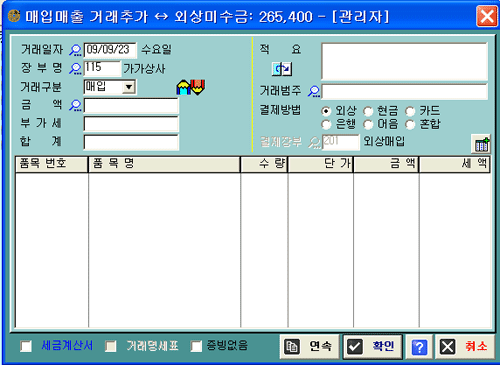This screenshot has width=500, height=365.
Task: Click the 취소 cancel button
Action: [x=464, y=347]
